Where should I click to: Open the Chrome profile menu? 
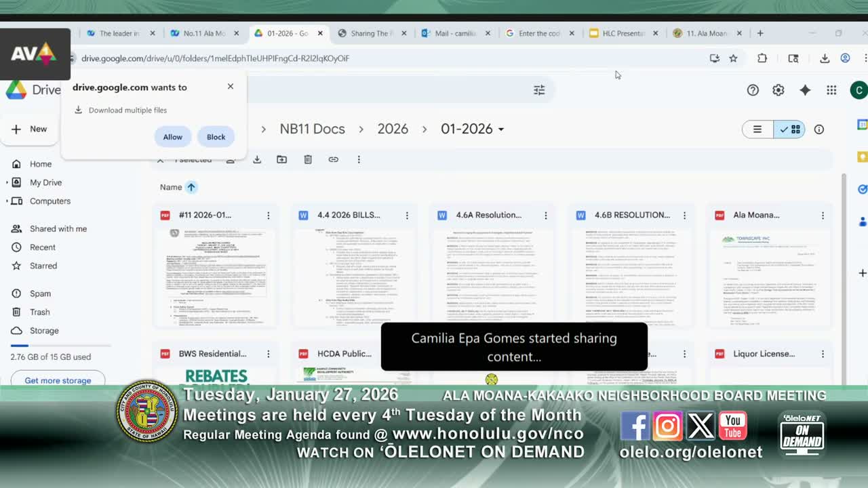[846, 58]
